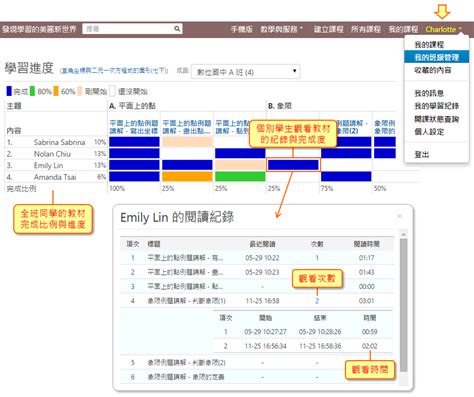
Task: Click Amanda Tsai's orange second lesson cell
Action: [x=187, y=176]
